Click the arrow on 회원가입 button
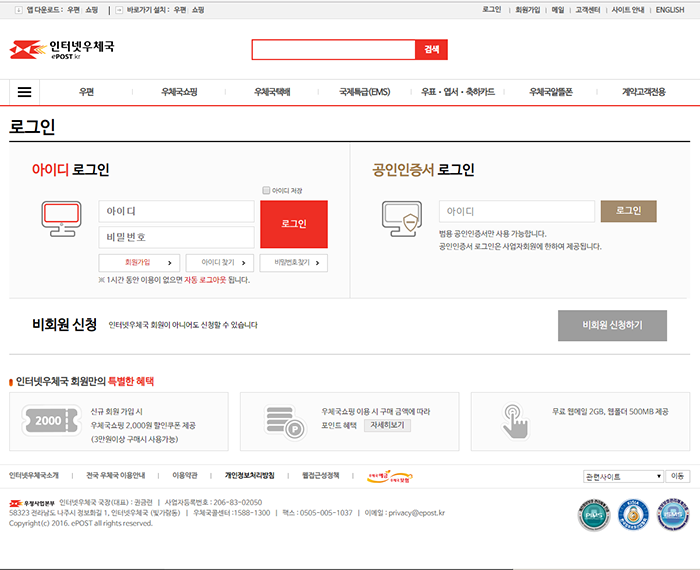The height and width of the screenshot is (570, 700). click(x=170, y=263)
